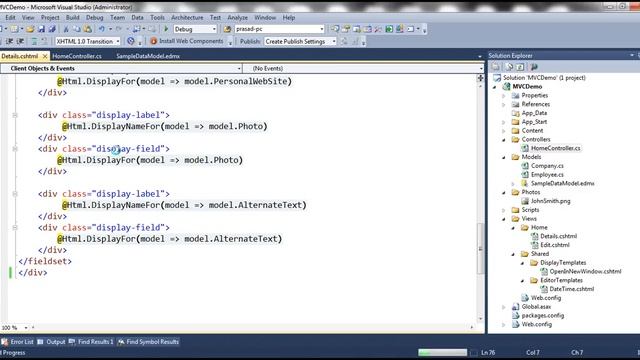Click the Properties icon in Solution Explorer toolbar
The image size is (640, 360).
click(x=496, y=67)
